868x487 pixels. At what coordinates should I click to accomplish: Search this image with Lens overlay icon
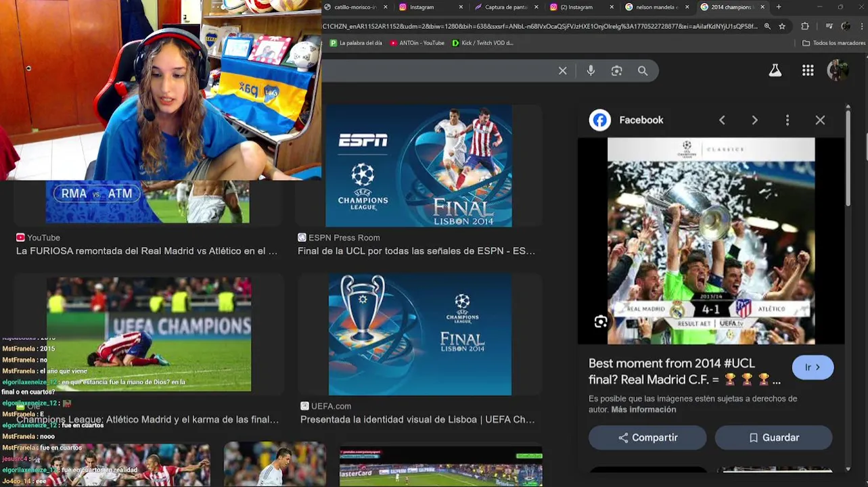pyautogui.click(x=601, y=321)
